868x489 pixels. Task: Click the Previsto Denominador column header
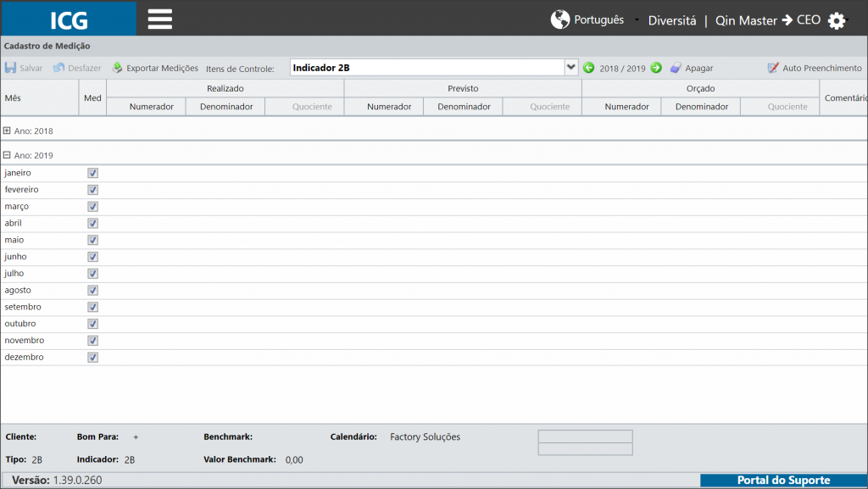(464, 107)
